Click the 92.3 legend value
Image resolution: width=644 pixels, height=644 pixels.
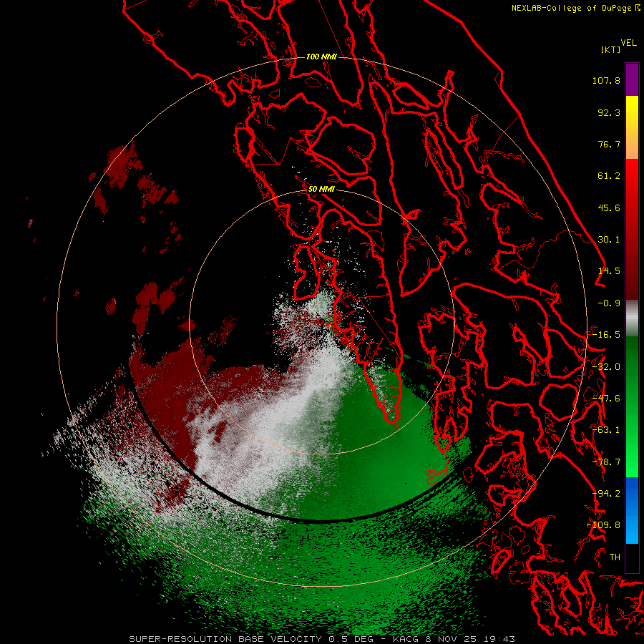coord(609,112)
